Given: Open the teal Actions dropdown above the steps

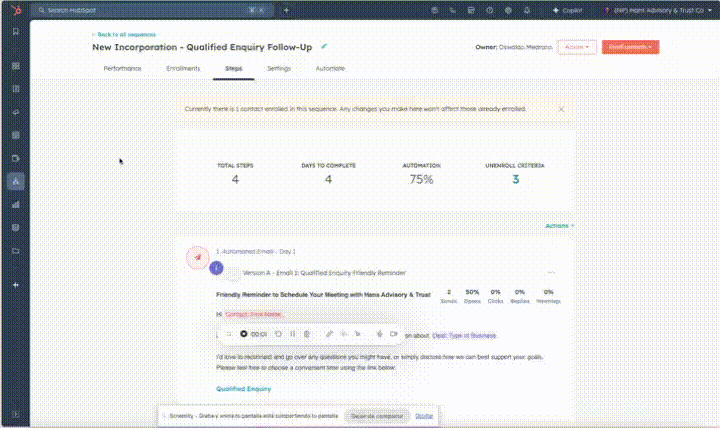Looking at the screenshot, I should click(x=559, y=225).
